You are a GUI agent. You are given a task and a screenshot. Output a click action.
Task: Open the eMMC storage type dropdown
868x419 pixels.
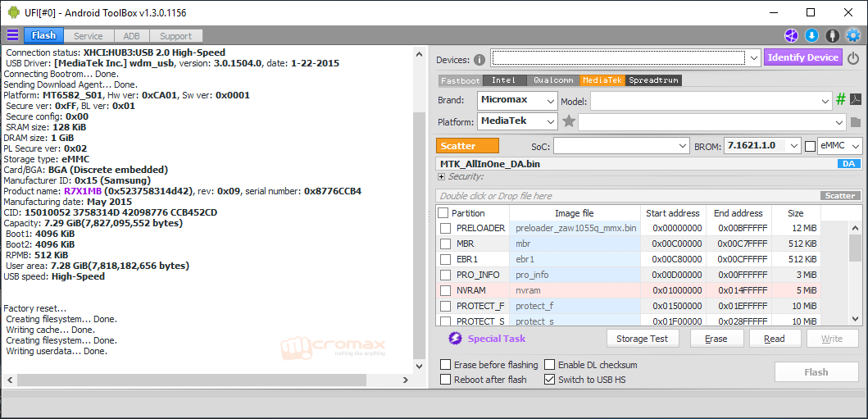click(840, 146)
